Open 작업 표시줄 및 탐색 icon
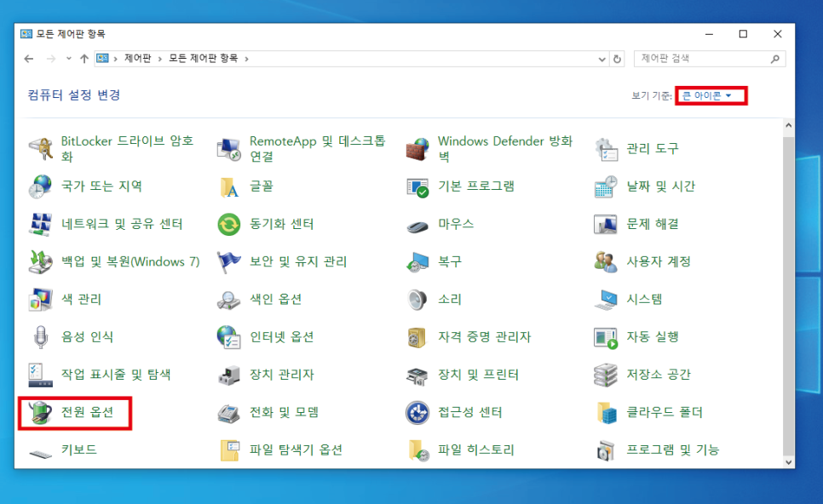The height and width of the screenshot is (504, 823). [x=40, y=375]
